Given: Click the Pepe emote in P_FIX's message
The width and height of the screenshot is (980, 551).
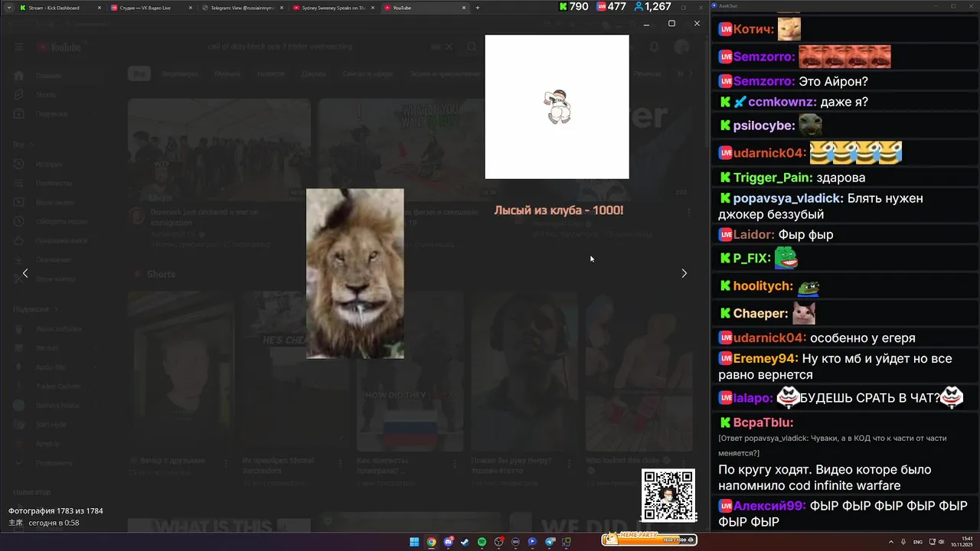Looking at the screenshot, I should pos(786,259).
